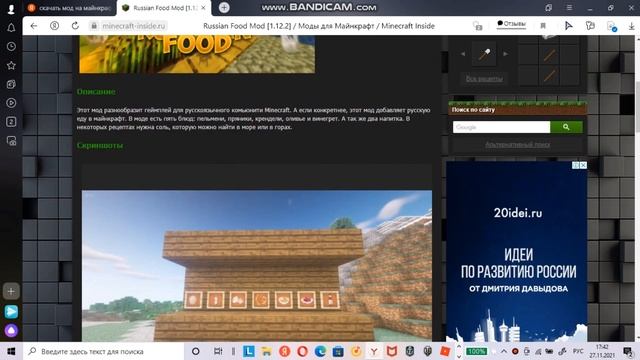The height and width of the screenshot is (360, 640).
Task: Open browsing history clock icon
Action: coord(11,47)
